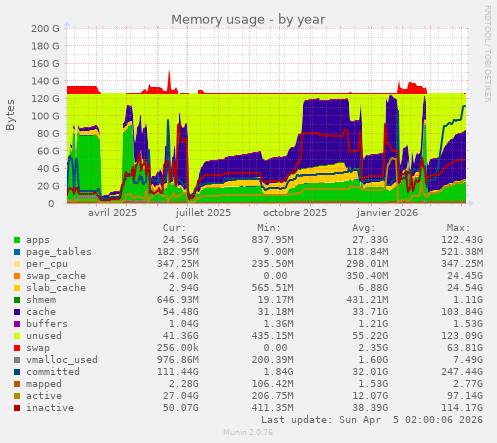
Task: Click the 'Min:' column header
Action: click(x=269, y=228)
